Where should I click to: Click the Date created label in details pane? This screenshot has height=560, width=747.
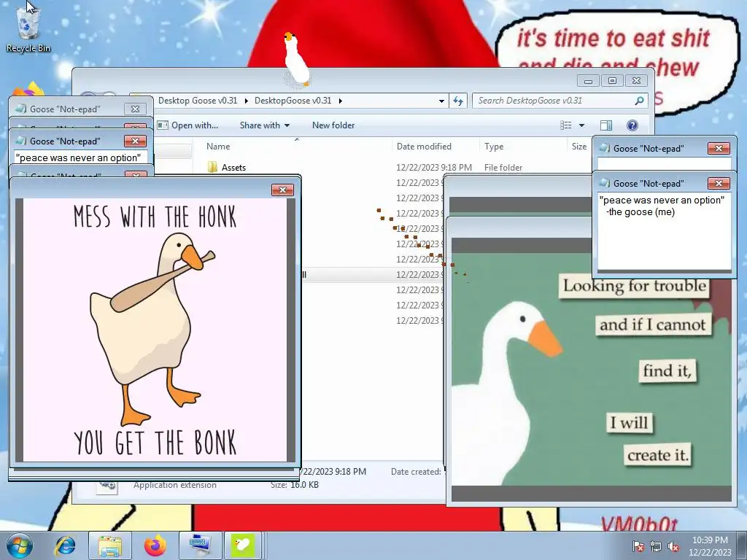(x=416, y=472)
